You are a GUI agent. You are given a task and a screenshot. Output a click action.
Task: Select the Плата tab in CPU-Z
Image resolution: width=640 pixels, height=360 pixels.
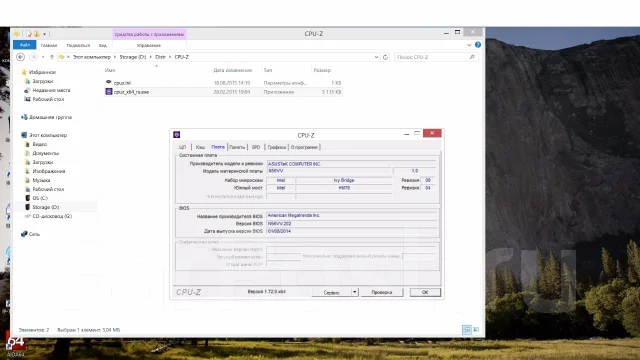218,147
